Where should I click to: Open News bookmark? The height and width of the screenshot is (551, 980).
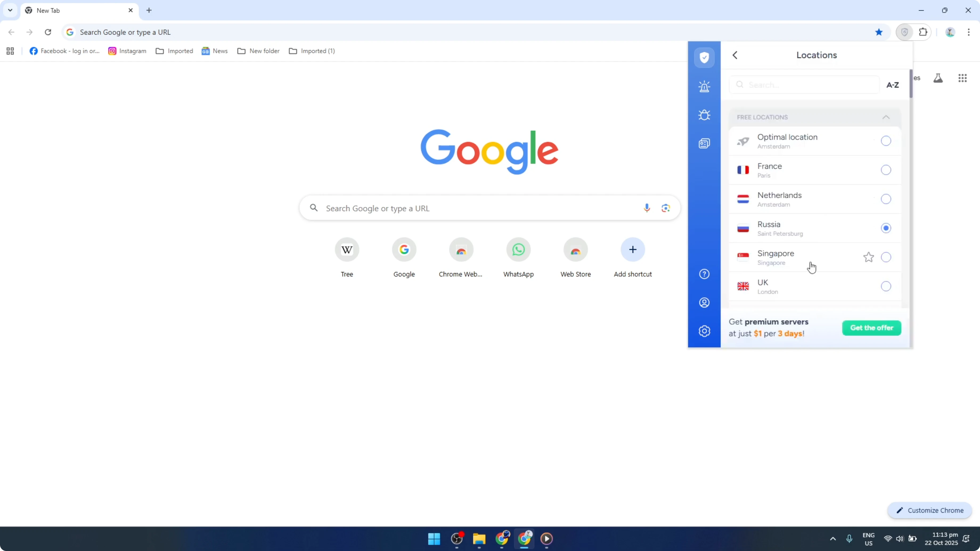[215, 51]
